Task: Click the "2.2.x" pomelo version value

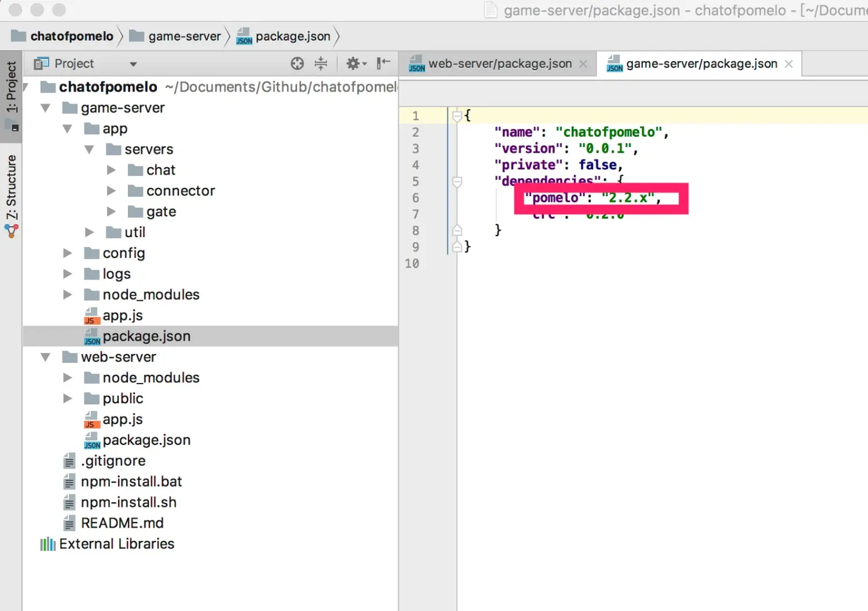Action: pos(627,198)
